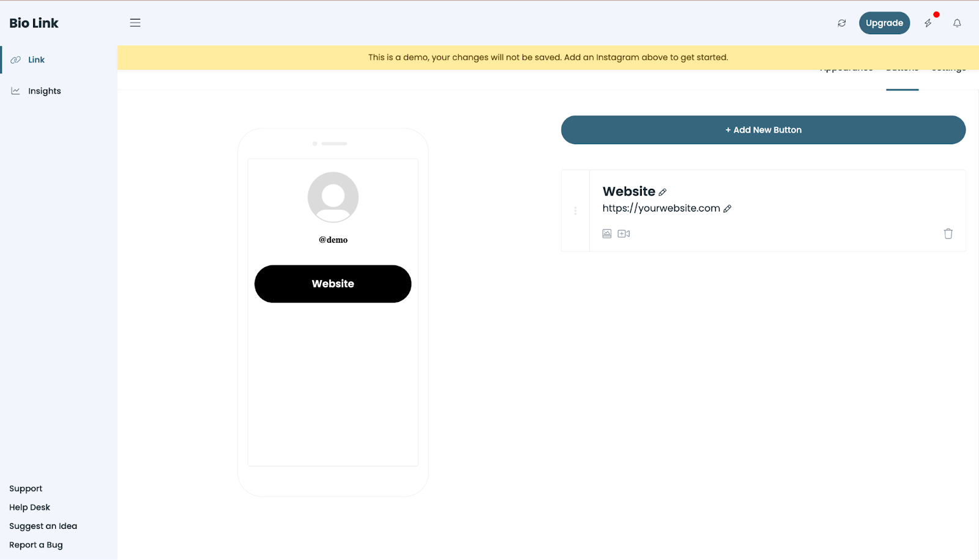The width and height of the screenshot is (979, 560).
Task: Click the profile avatar in phone preview
Action: (x=333, y=197)
